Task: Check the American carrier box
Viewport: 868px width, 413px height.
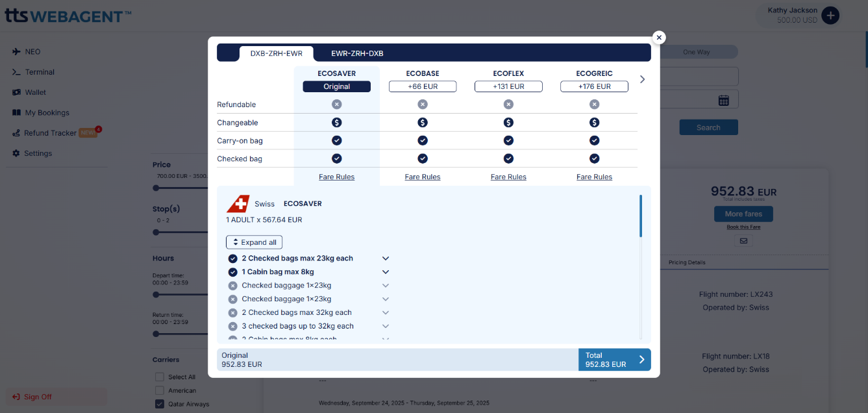Action: [160, 390]
